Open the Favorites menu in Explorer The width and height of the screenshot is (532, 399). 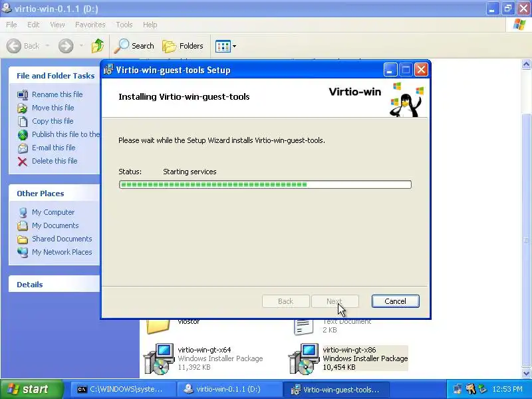90,25
